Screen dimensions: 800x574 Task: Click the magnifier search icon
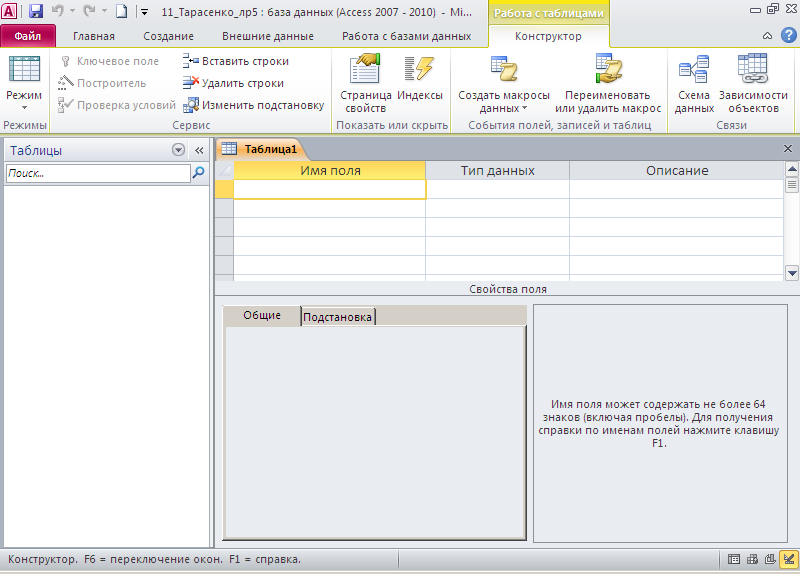coord(198,173)
